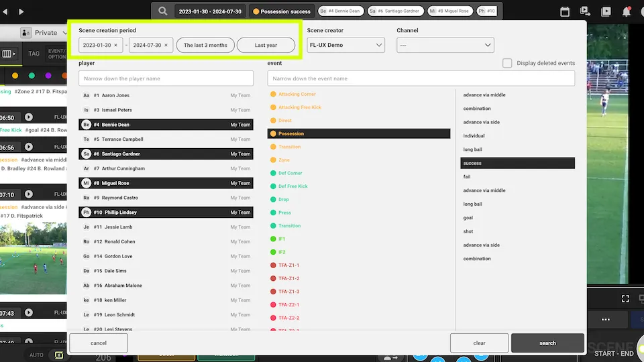Deselect the Possession event
Image resolution: width=644 pixels, height=362 pixels.
[x=358, y=133]
